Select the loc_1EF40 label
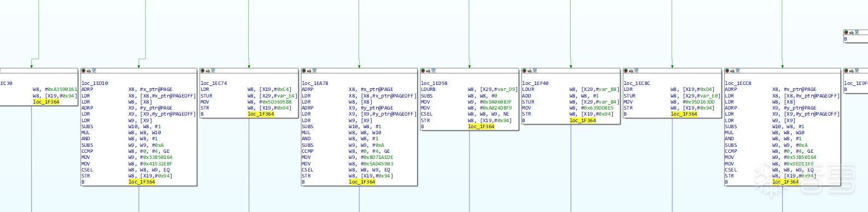The width and height of the screenshot is (868, 212). point(535,83)
